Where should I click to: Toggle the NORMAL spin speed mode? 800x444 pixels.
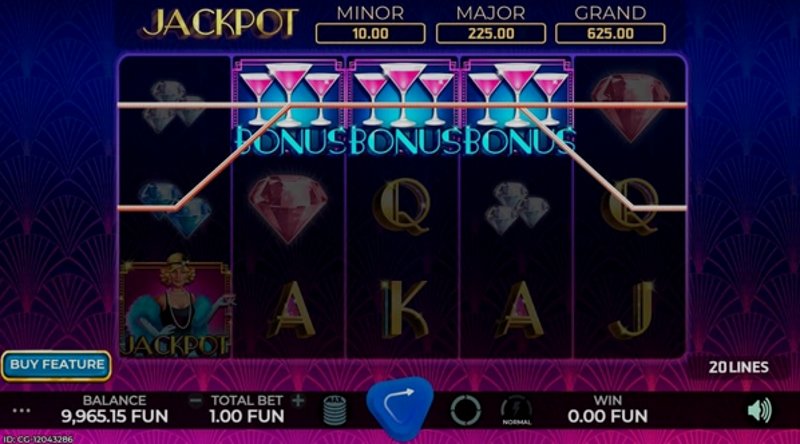[x=516, y=410]
